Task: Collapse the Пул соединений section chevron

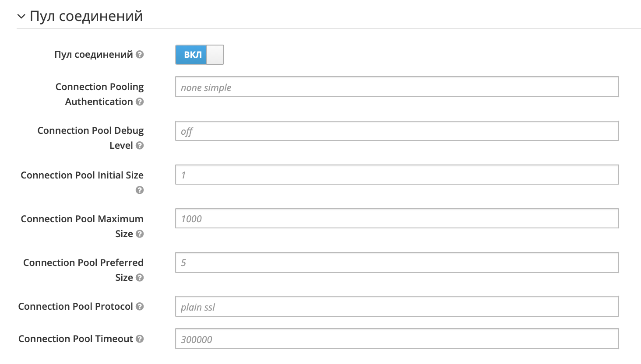Action: 21,17
